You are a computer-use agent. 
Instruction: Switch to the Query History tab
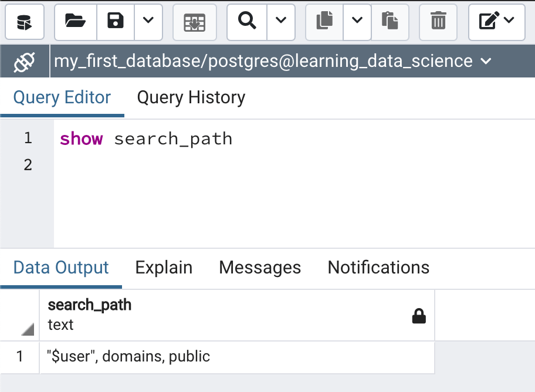[x=191, y=97]
